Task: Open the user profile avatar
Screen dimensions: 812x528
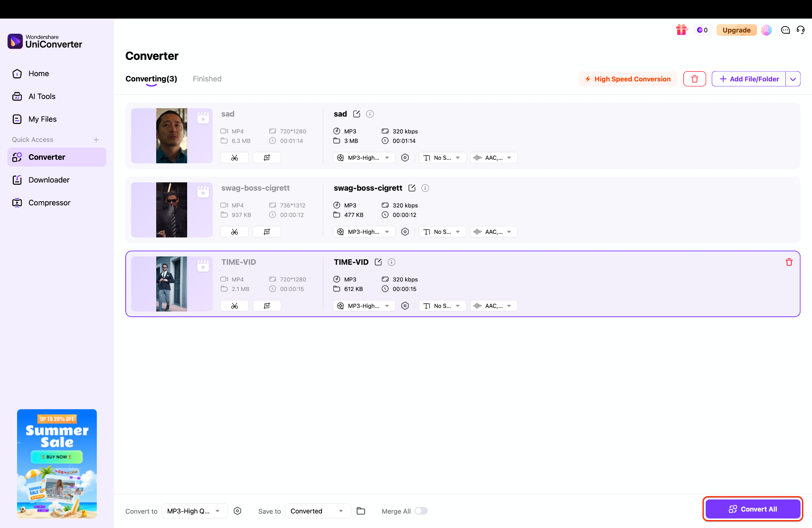Action: tap(766, 30)
